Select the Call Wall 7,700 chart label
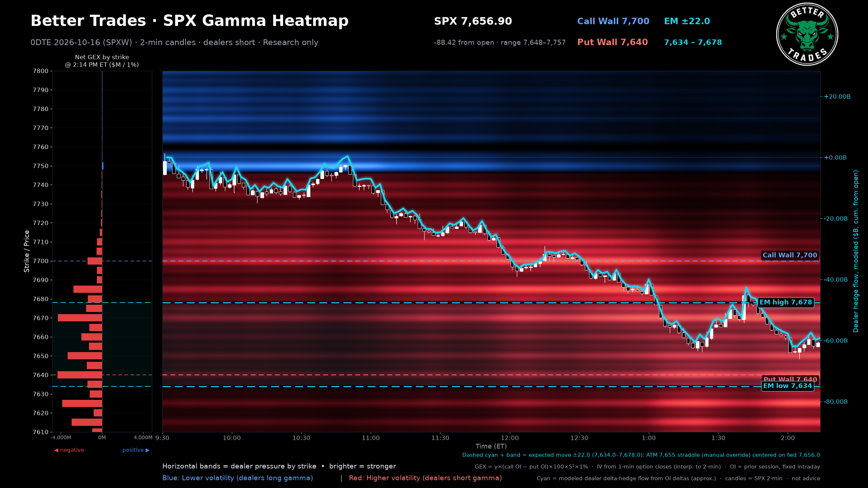Screen dimensions: 868x488 coord(790,255)
